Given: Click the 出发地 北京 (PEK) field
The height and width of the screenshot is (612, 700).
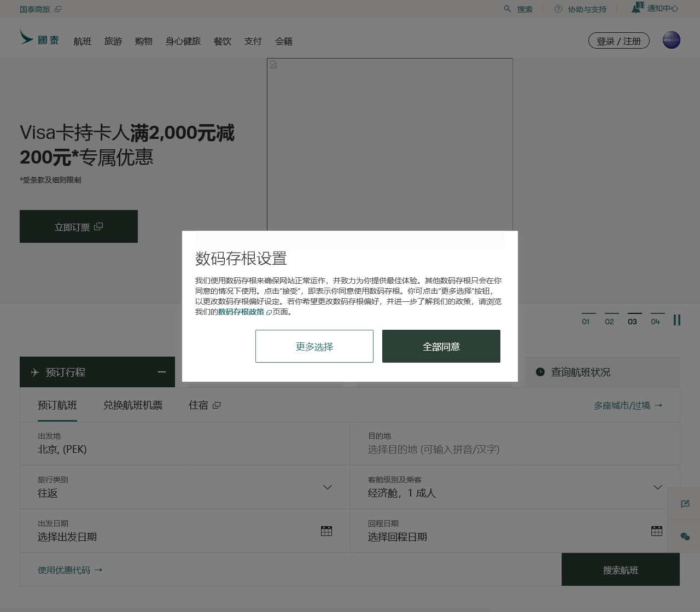Looking at the screenshot, I should pyautogui.click(x=185, y=444).
